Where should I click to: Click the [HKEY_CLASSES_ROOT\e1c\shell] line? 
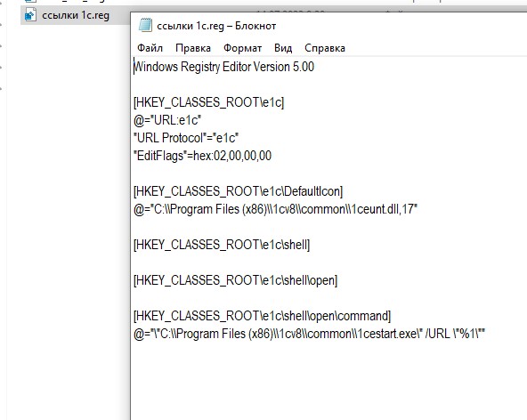pyautogui.click(x=222, y=245)
